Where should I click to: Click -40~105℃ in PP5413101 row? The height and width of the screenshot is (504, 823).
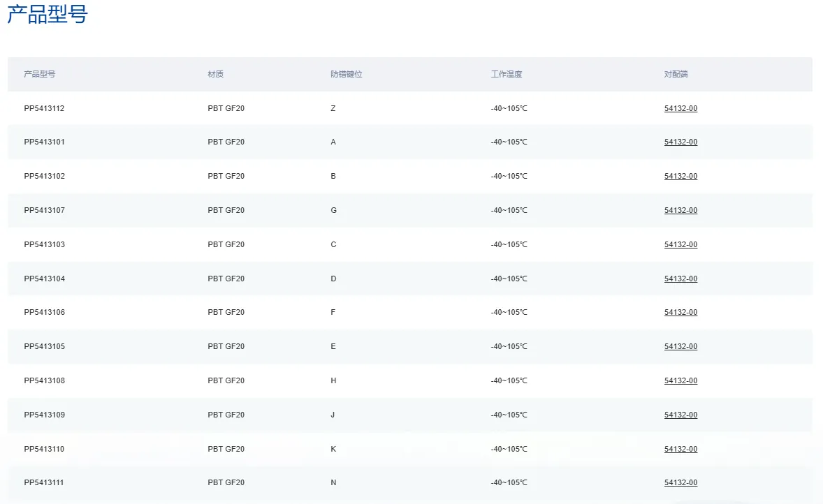(x=509, y=142)
